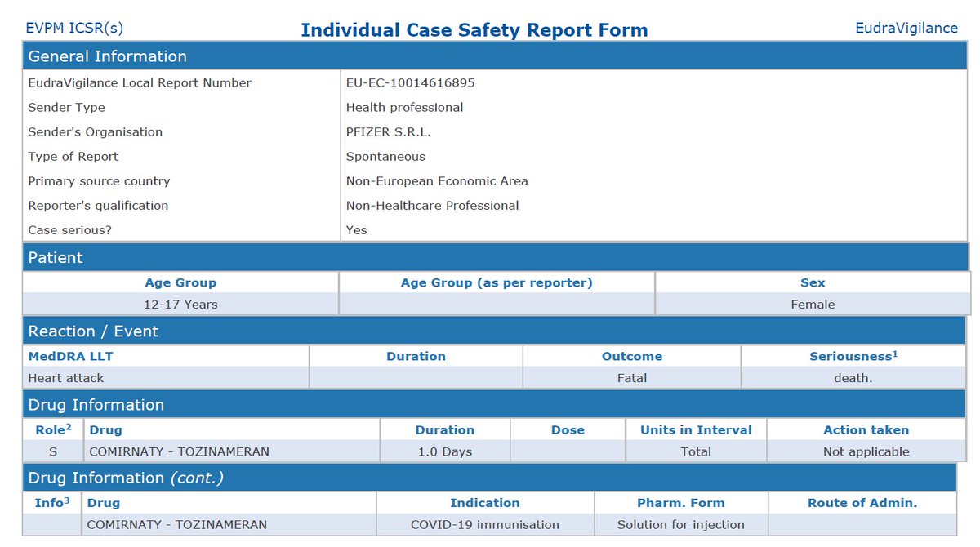This screenshot has width=980, height=547.
Task: Select Non-Healthcare Professional value
Action: [x=432, y=205]
